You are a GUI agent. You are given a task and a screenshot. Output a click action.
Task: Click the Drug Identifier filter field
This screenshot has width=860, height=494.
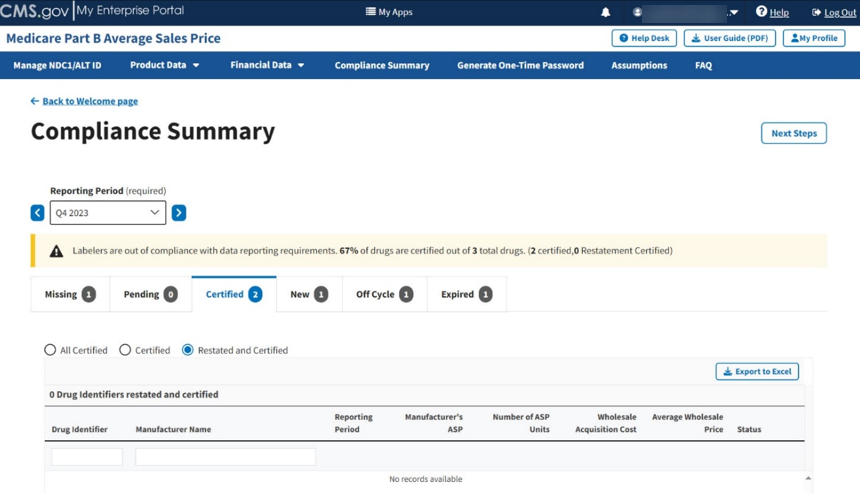(x=87, y=457)
